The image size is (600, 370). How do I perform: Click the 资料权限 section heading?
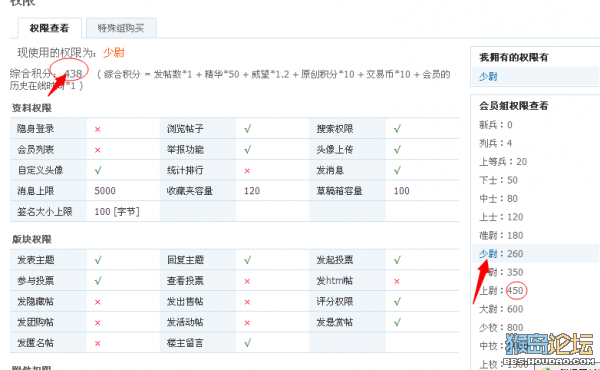click(32, 108)
